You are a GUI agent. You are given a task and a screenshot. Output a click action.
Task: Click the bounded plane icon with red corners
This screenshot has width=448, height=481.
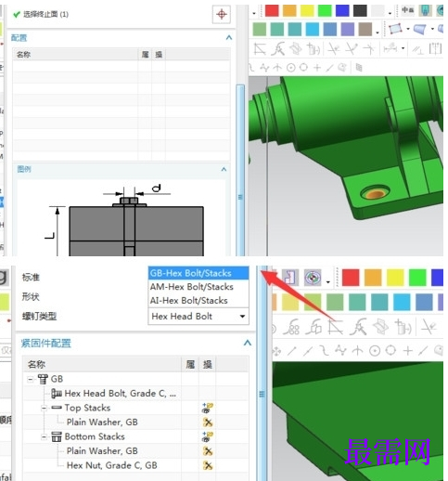click(x=395, y=29)
